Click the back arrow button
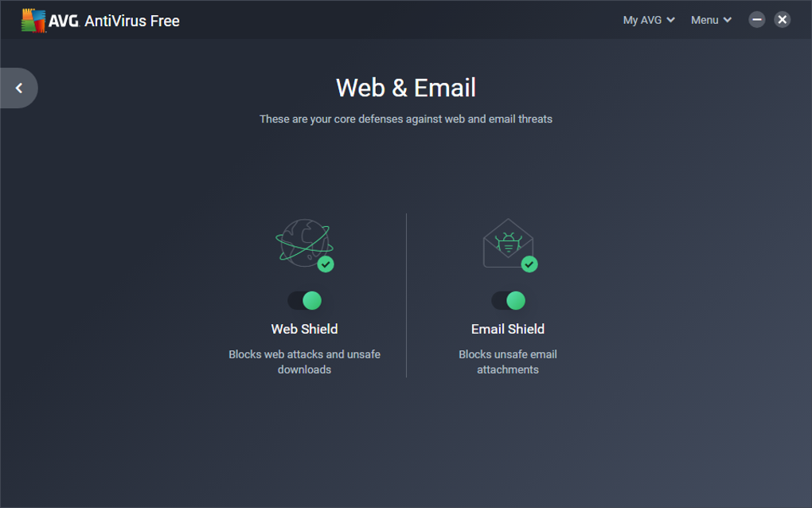The image size is (812, 508). tap(18, 88)
